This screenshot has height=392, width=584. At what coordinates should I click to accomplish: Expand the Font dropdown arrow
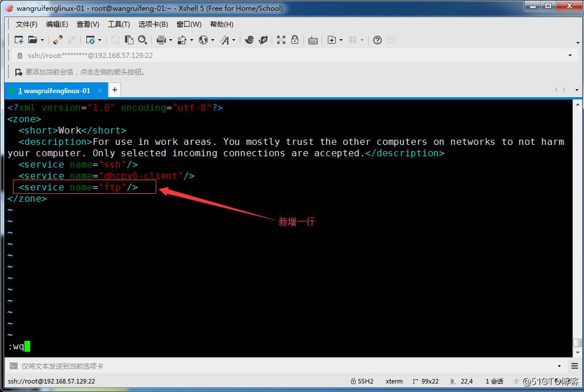234,40
